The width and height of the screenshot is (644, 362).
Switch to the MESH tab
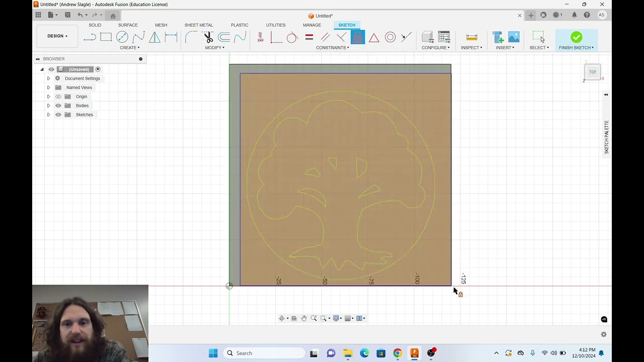[161, 25]
